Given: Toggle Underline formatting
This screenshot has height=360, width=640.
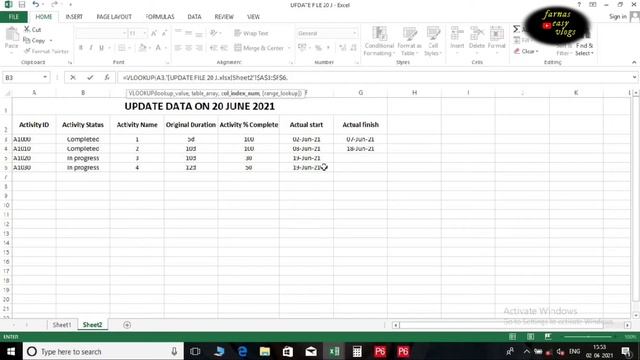Looking at the screenshot, I should coord(101,48).
